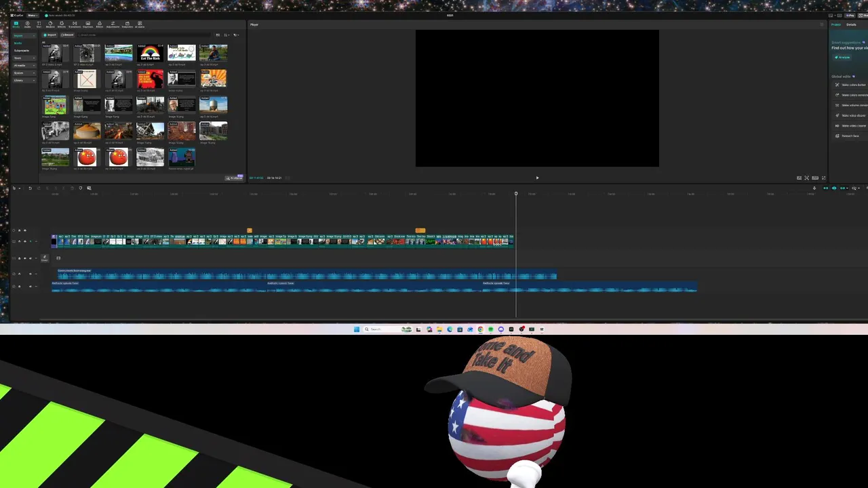This screenshot has width=868, height=488.
Task: Select Subprojects in the left sidebar
Action: pos(22,51)
